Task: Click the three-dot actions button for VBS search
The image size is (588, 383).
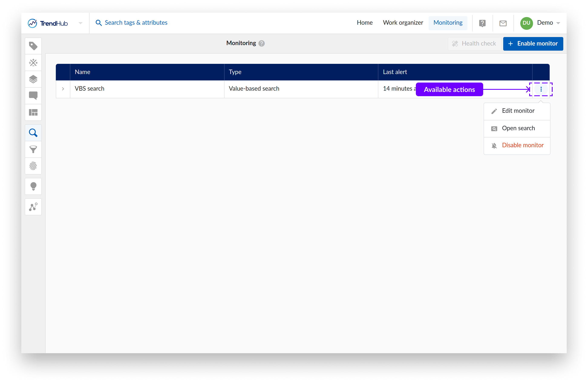Action: point(541,89)
